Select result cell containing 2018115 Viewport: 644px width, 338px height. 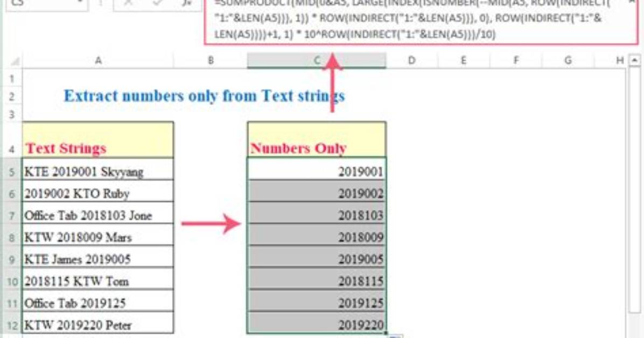click(x=317, y=279)
